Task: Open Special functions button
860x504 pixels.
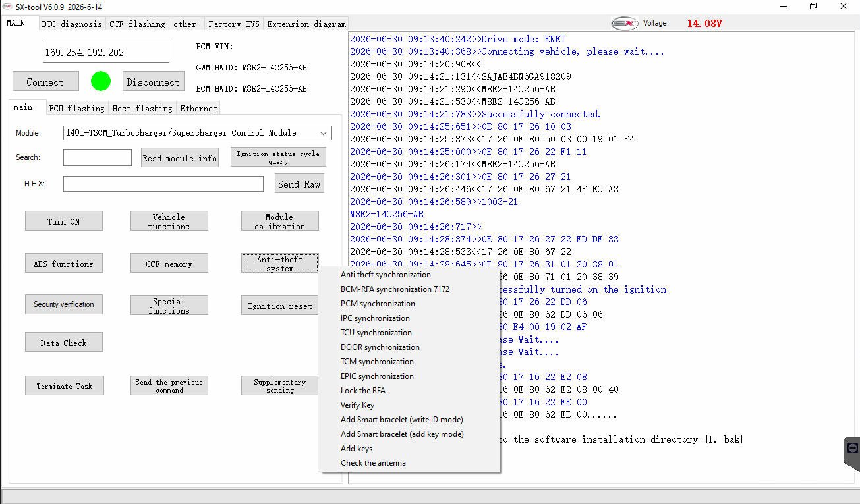Action: (169, 305)
